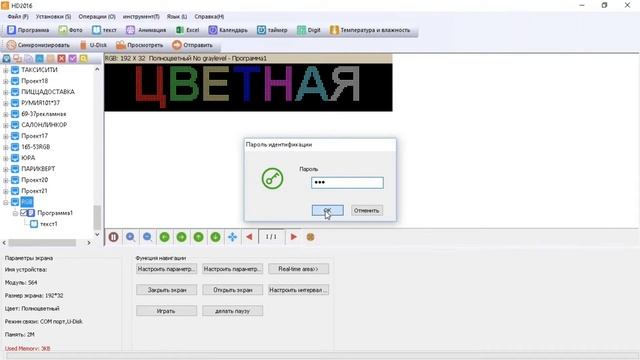The height and width of the screenshot is (360, 640).
Task: Pause the preview playback
Action: point(113,237)
